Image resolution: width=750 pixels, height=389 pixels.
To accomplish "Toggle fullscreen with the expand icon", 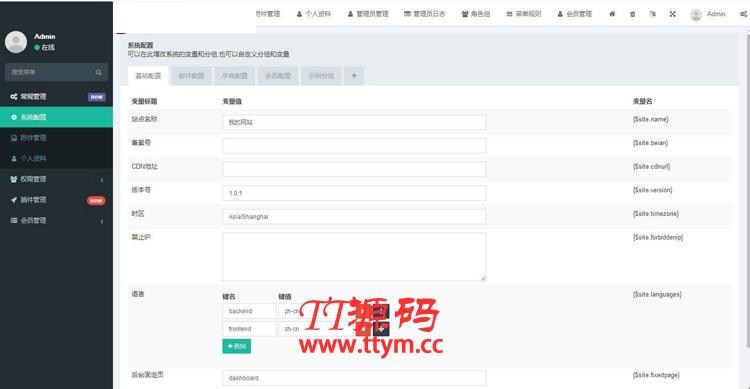I will [x=673, y=14].
